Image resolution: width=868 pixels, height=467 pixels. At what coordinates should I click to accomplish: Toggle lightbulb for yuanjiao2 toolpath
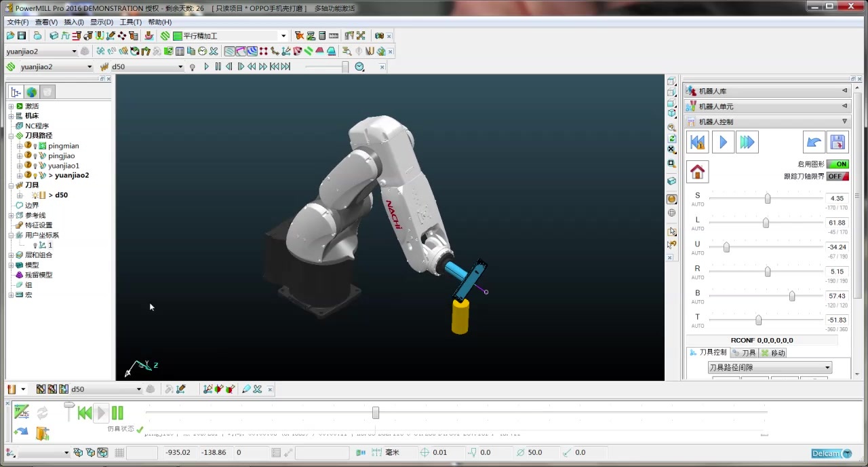point(35,175)
